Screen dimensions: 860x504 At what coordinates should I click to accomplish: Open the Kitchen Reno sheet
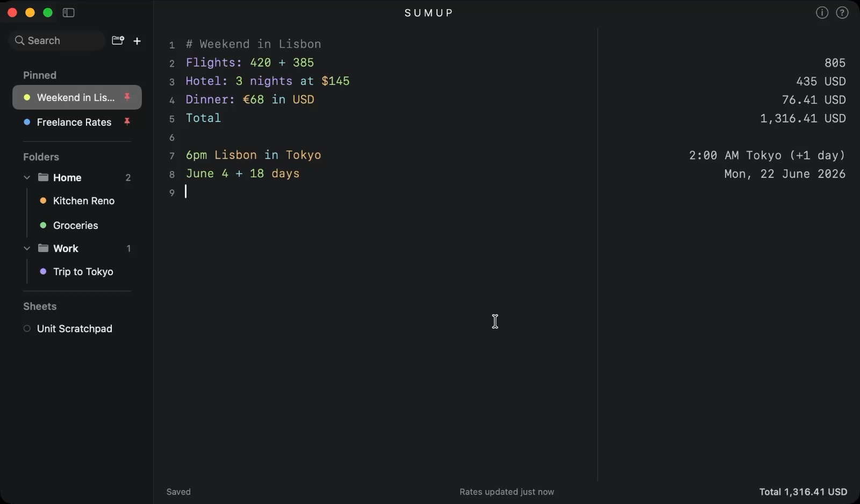[x=84, y=200]
